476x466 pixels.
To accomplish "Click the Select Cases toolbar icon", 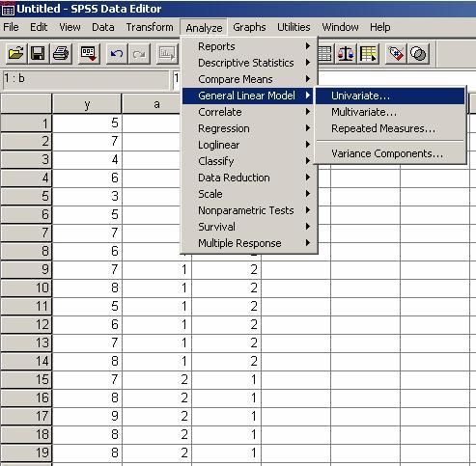I will tap(369, 53).
